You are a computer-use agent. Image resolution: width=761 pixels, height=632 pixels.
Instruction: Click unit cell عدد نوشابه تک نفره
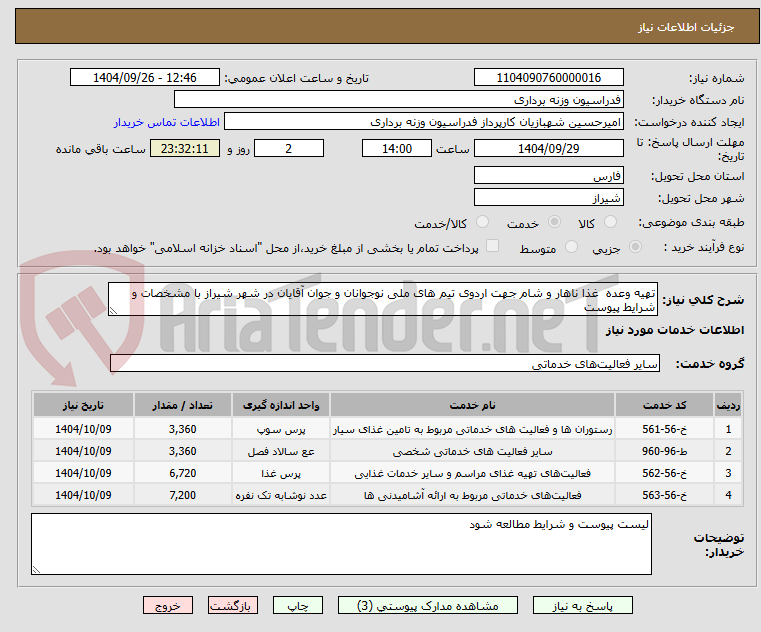[x=281, y=496]
